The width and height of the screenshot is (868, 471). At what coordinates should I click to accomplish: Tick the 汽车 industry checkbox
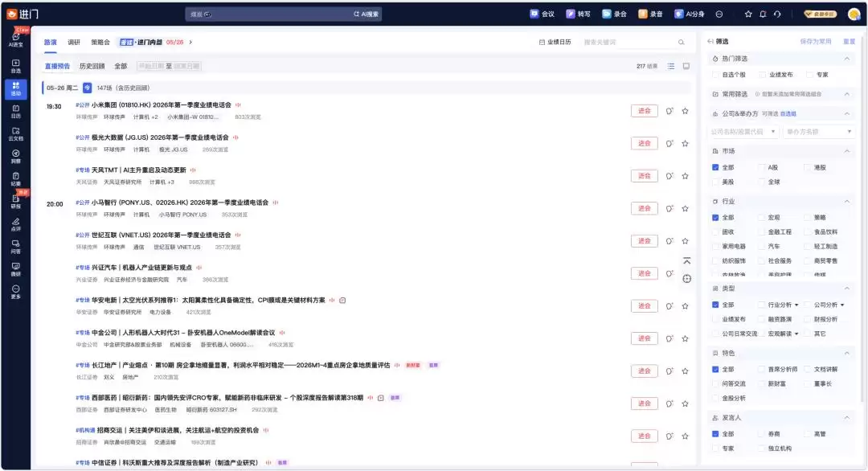[x=762, y=246]
